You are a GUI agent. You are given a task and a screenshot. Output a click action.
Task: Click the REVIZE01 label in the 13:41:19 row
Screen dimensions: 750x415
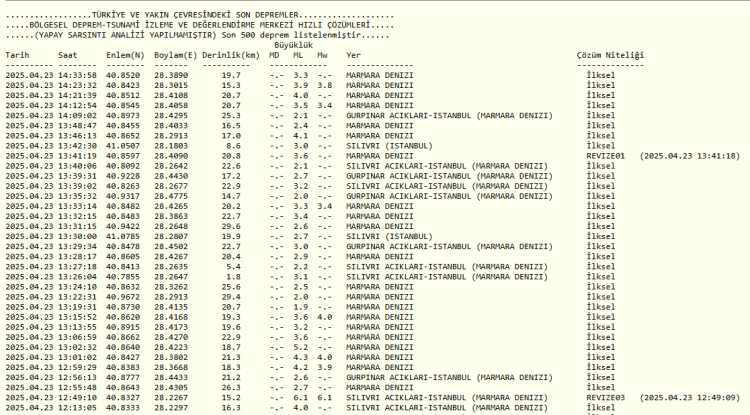click(605, 156)
